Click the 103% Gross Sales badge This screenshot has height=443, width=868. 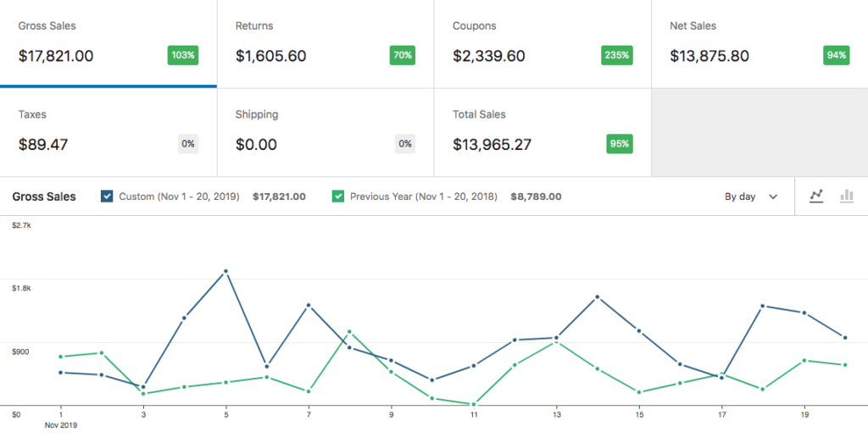pos(183,55)
